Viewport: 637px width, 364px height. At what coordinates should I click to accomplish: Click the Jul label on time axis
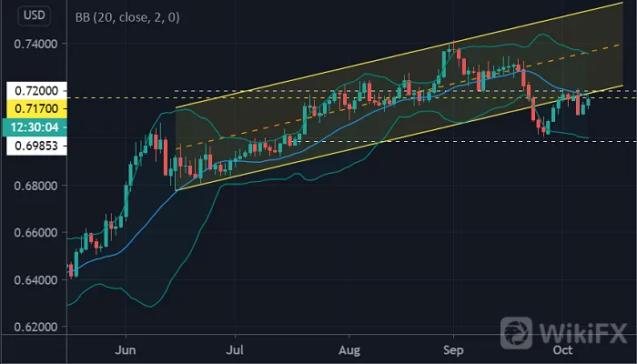[235, 349]
